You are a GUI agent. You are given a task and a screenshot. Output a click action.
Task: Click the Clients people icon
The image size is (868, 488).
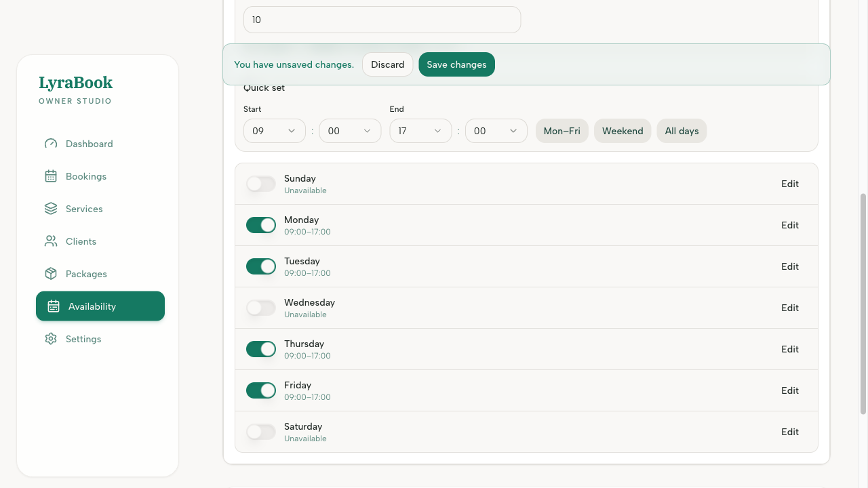(51, 241)
